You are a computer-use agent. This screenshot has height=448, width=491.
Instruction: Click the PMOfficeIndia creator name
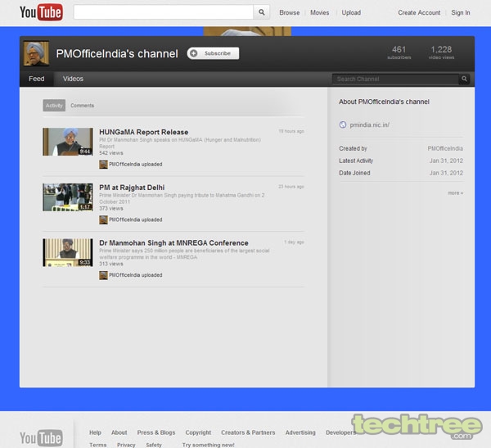[445, 148]
